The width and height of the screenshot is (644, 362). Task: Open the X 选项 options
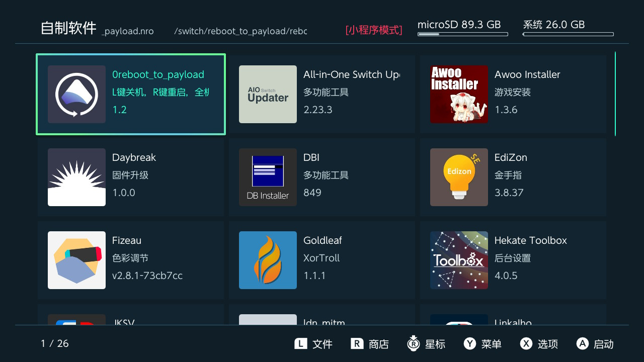(539, 344)
